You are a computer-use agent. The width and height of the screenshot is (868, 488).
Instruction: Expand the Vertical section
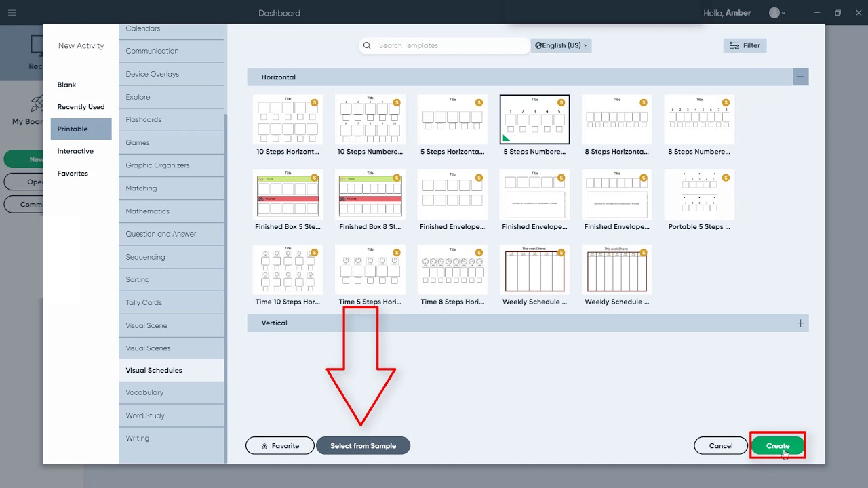click(x=800, y=323)
